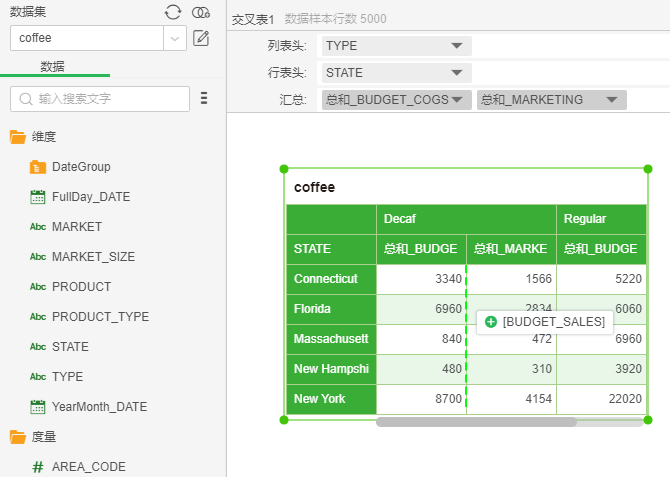
Task: Open the TYPE column header dropdown
Action: pos(457,46)
